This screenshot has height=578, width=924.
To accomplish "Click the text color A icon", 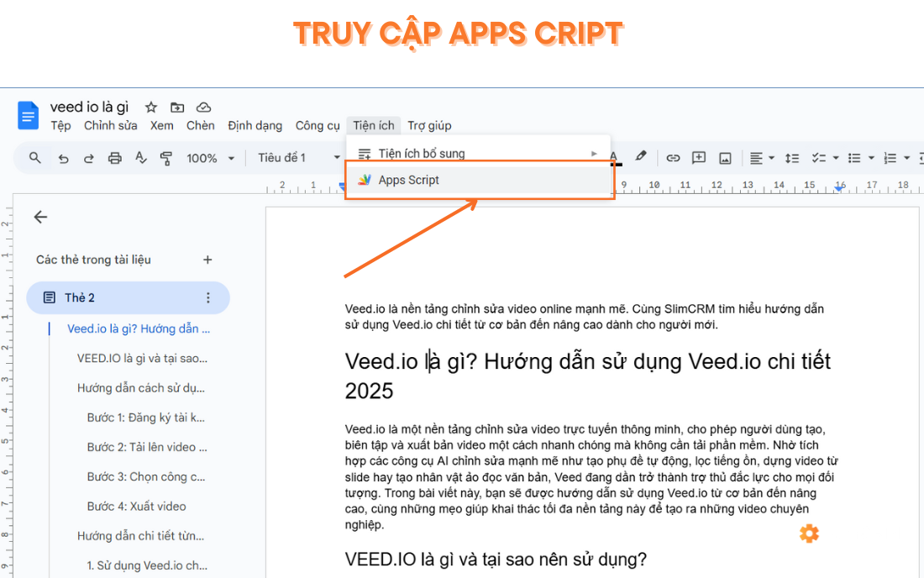I will click(x=614, y=158).
